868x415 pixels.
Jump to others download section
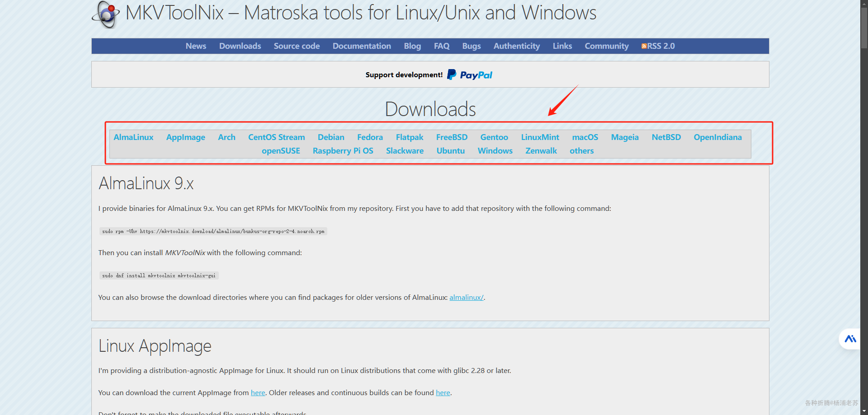pyautogui.click(x=582, y=151)
